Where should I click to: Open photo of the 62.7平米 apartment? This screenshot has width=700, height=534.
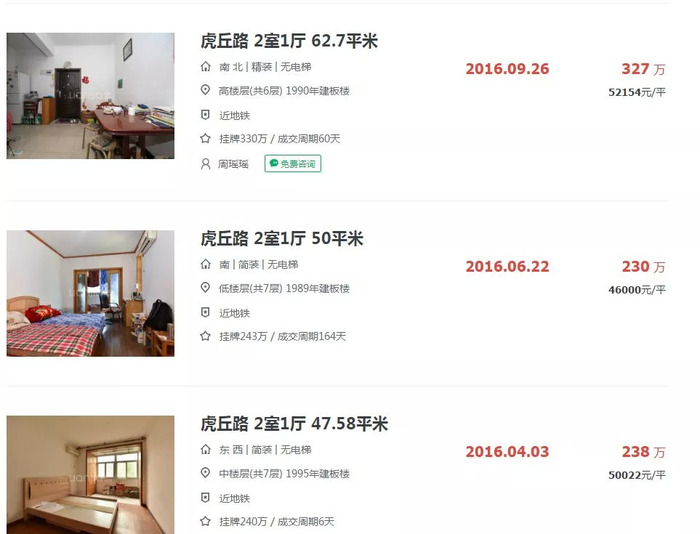point(90,96)
